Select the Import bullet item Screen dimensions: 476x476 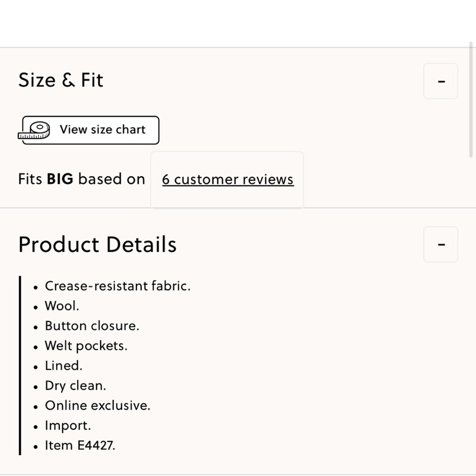point(68,425)
